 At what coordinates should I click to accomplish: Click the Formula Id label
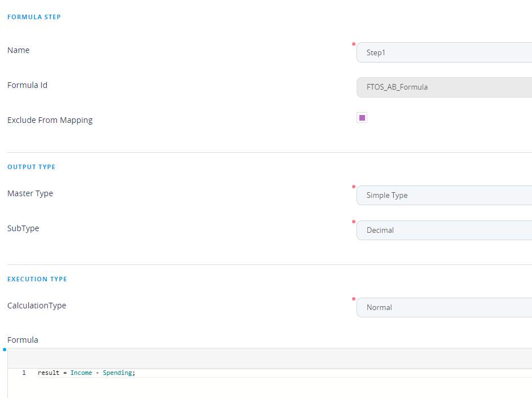27,85
